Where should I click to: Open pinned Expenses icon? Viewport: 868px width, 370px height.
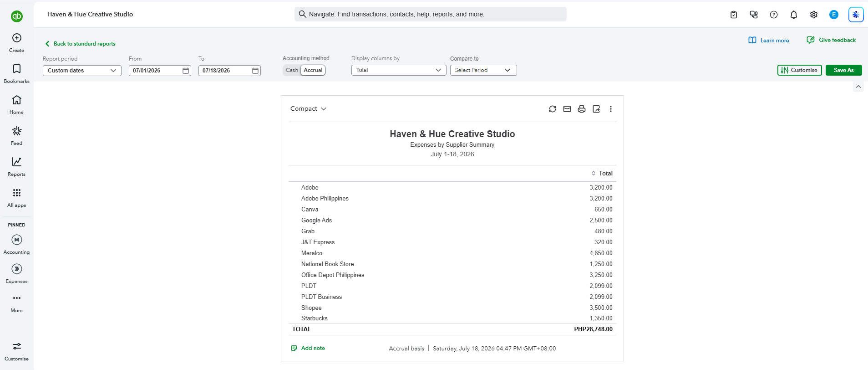tap(17, 269)
